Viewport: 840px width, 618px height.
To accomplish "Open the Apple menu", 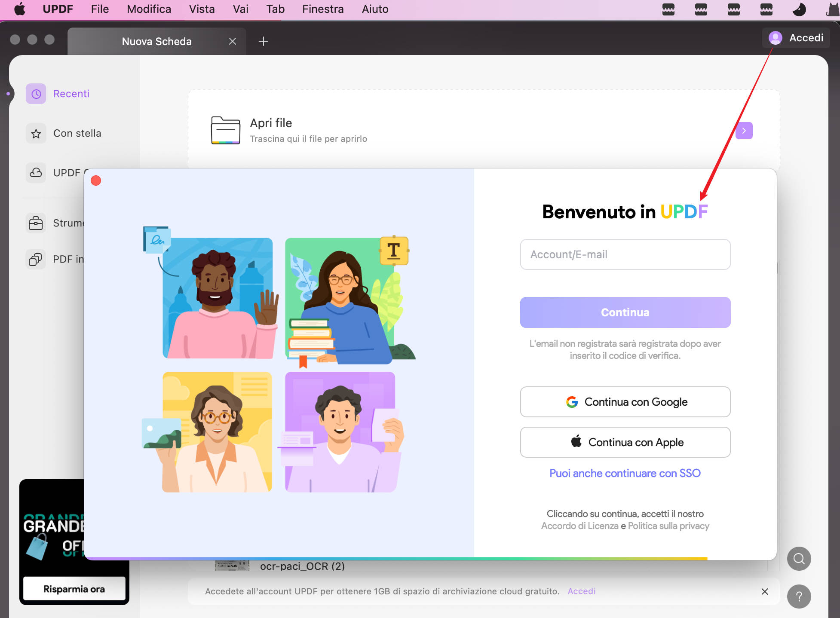I will (20, 9).
